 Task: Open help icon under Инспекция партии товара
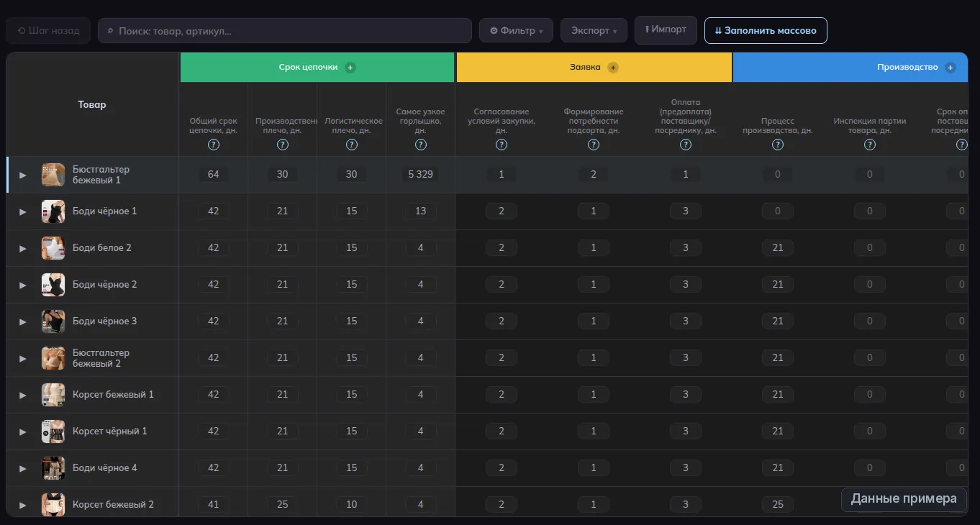point(870,145)
